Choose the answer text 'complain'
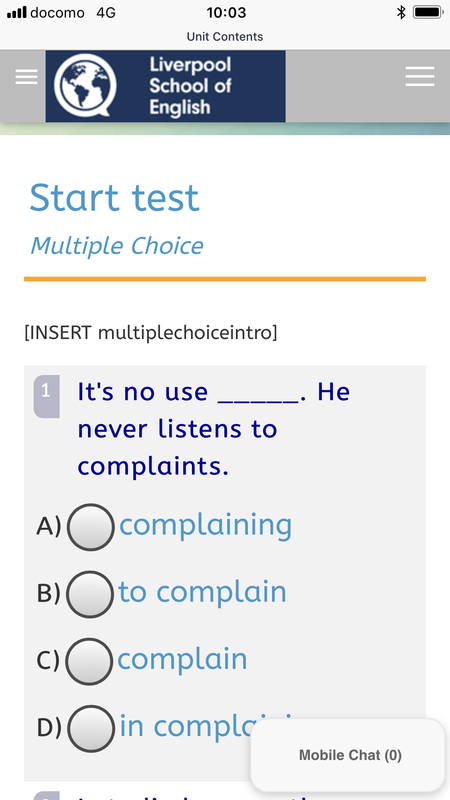The height and width of the screenshot is (800, 450). (x=182, y=659)
